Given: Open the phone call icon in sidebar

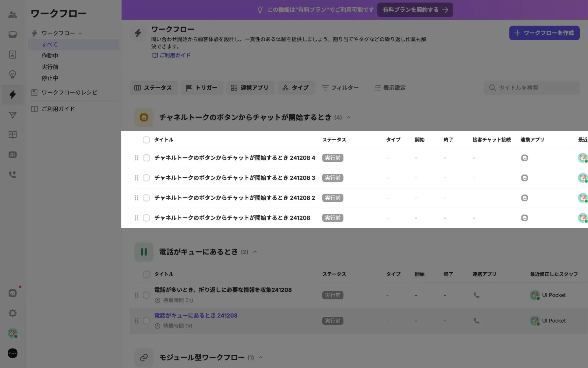Looking at the screenshot, I should 13,174.
